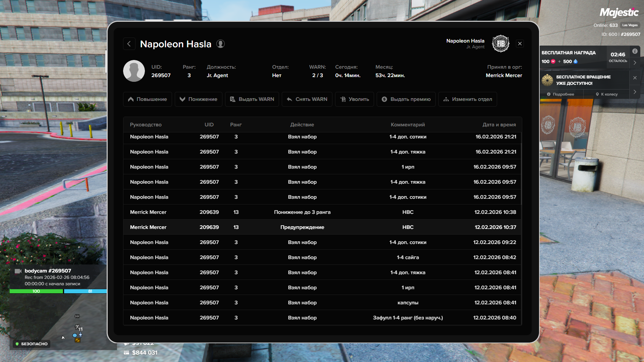The height and width of the screenshot is (362, 644).
Task: Click the FIB organization badge emblem
Action: point(500,44)
